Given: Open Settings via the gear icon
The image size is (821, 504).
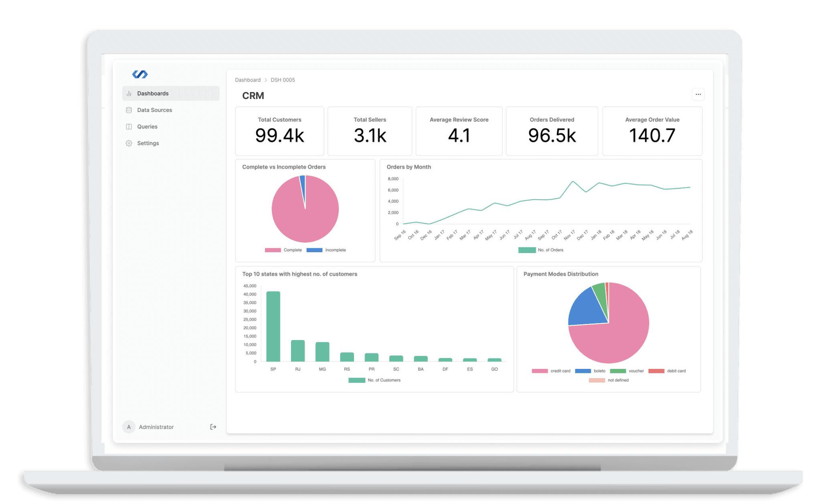Looking at the screenshot, I should pos(129,143).
